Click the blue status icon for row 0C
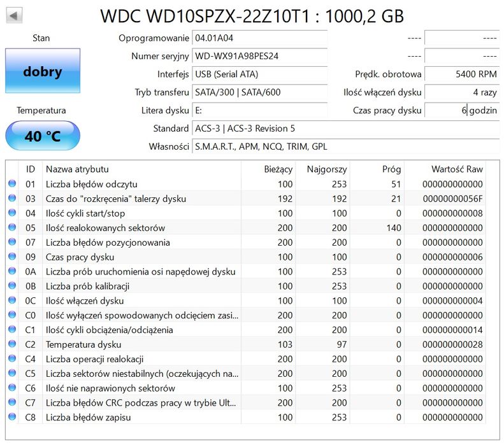Image resolution: width=504 pixels, height=445 pixels. coord(12,300)
